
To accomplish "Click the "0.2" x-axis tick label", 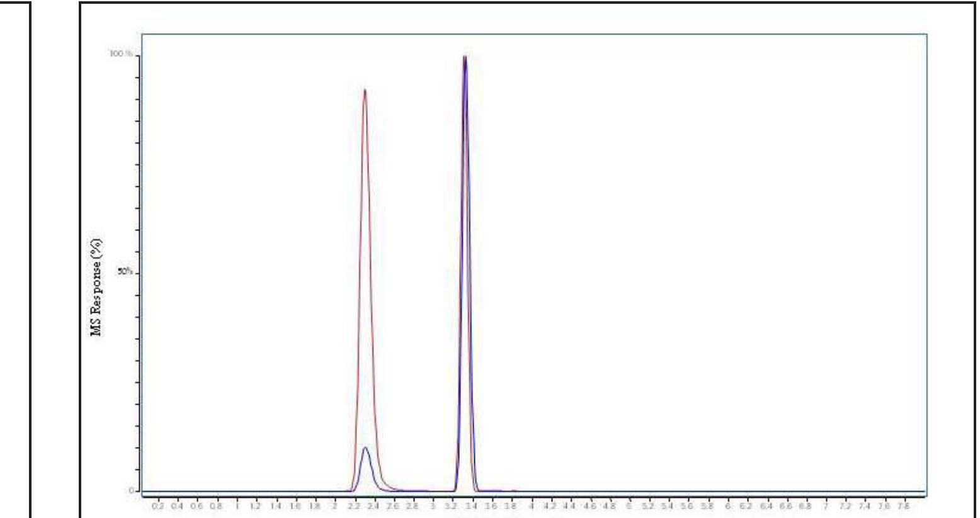I will click(x=157, y=506).
